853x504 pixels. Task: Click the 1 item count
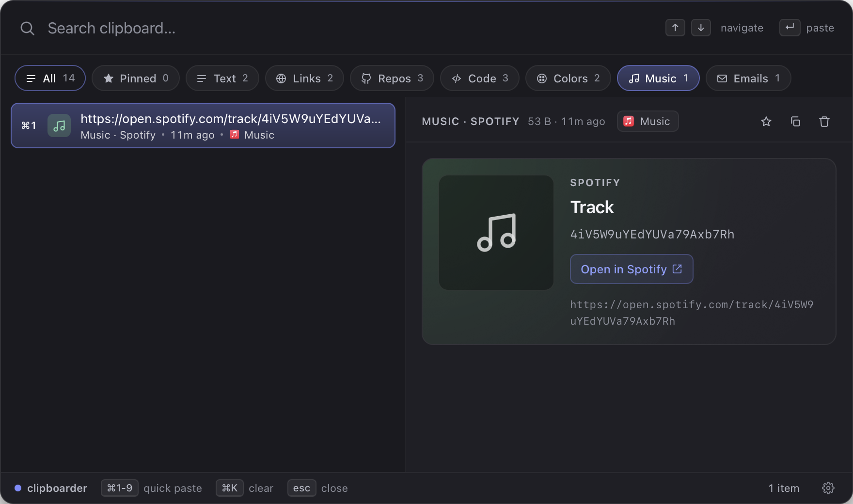pos(784,488)
